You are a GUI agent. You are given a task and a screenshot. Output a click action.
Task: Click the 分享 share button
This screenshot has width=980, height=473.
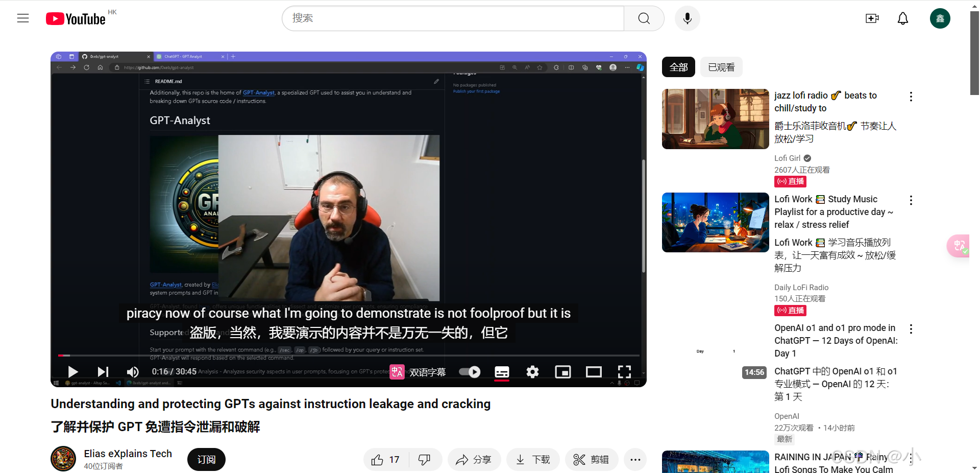coord(474,460)
